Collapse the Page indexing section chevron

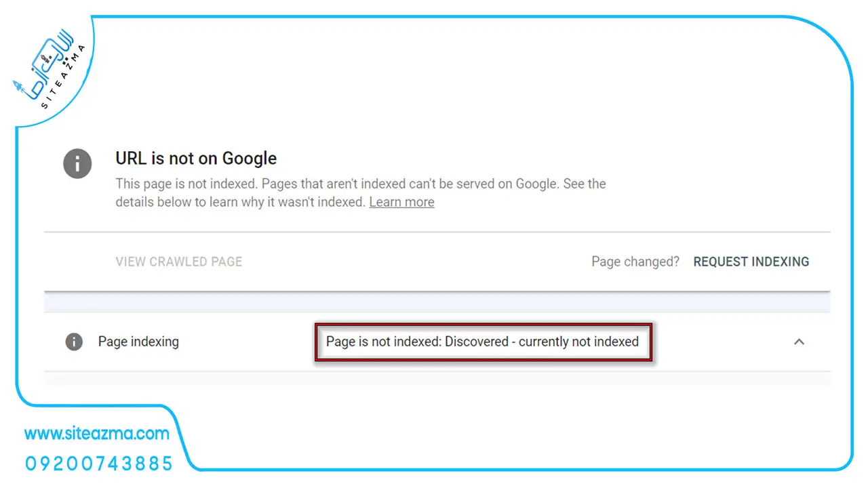pyautogui.click(x=799, y=342)
